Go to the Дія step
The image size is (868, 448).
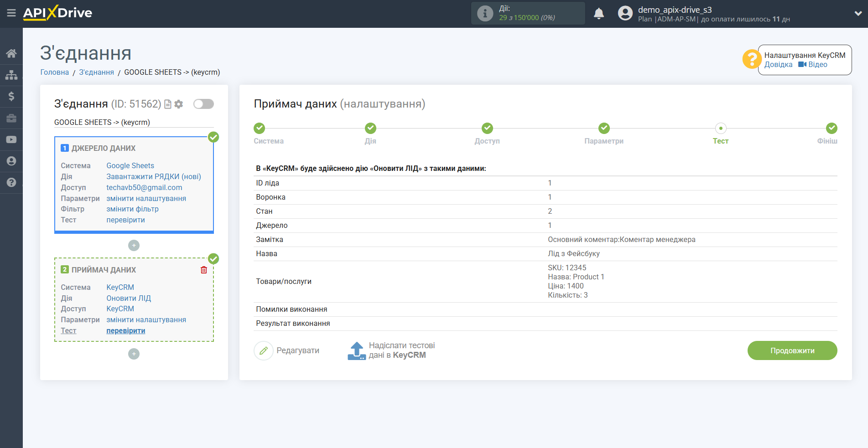(x=370, y=128)
